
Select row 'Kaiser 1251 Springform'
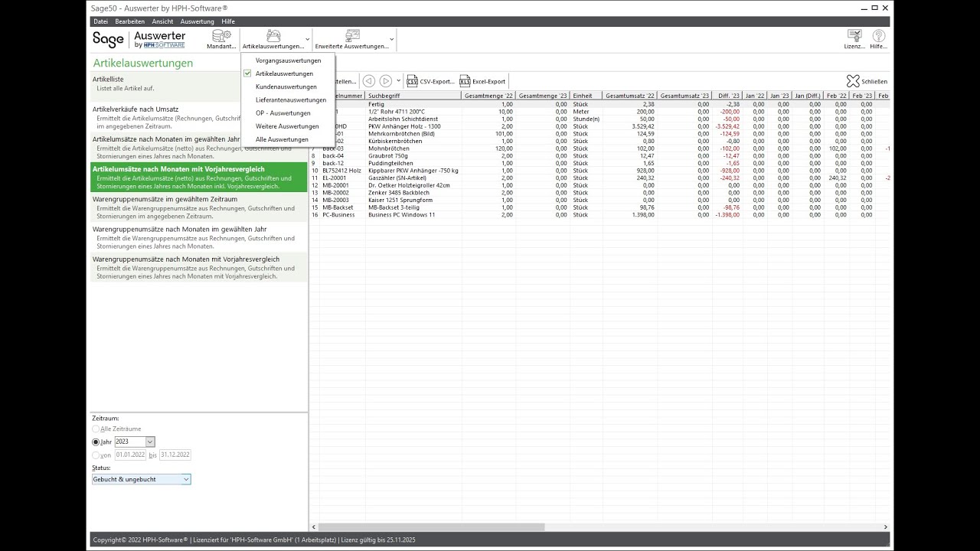point(599,200)
